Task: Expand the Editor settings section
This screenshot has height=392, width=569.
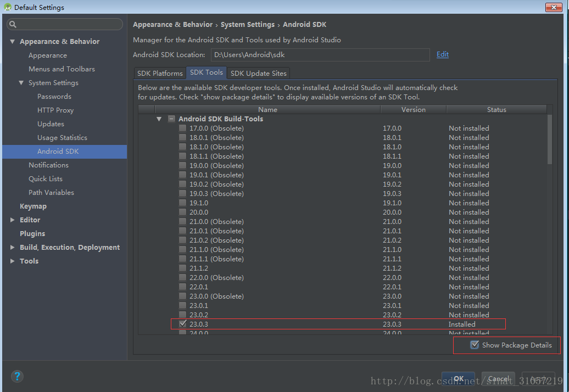Action: coord(13,220)
